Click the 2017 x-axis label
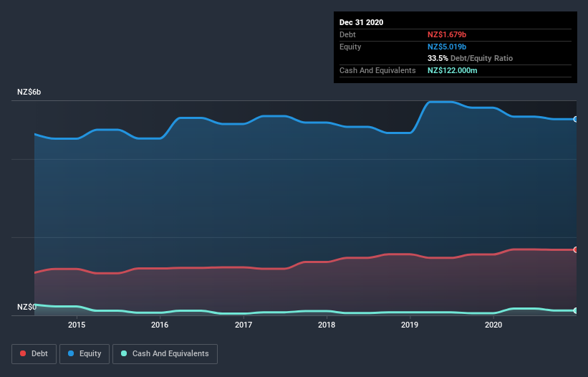Screen dimensions: 588x377 [x=244, y=325]
